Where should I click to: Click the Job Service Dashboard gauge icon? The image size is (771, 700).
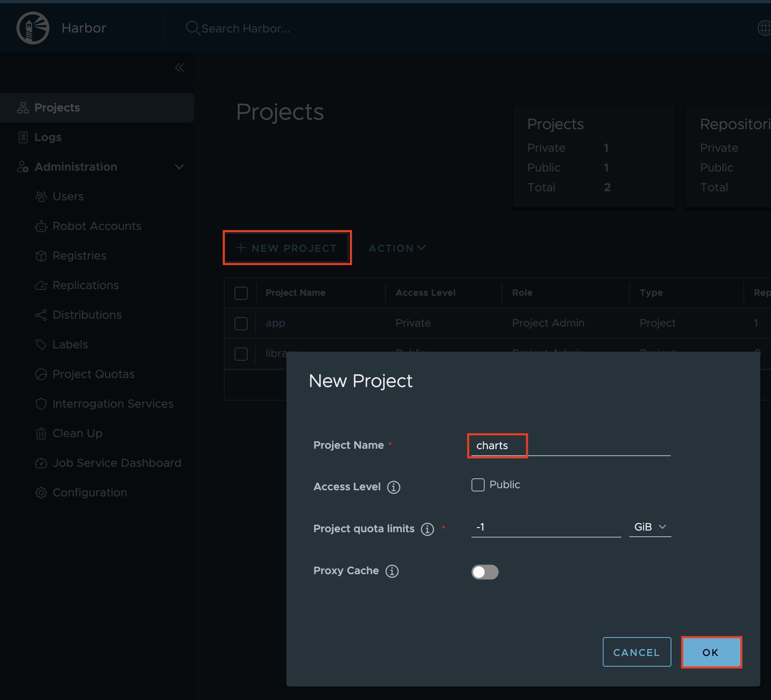[41, 463]
